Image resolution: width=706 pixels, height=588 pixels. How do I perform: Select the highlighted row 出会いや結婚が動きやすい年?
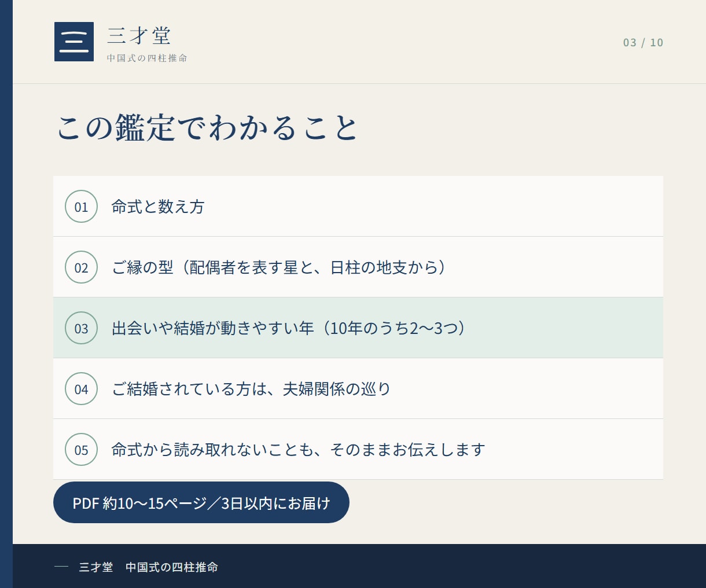coord(358,328)
